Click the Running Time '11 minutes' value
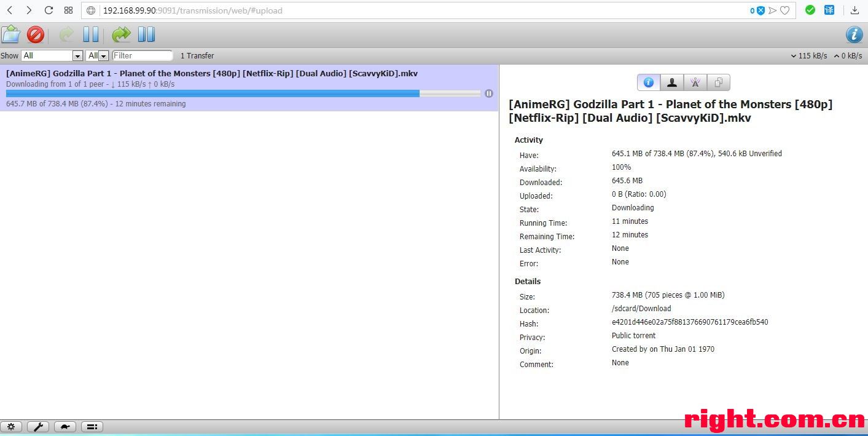Viewport: 868px width, 436px height. (x=630, y=221)
